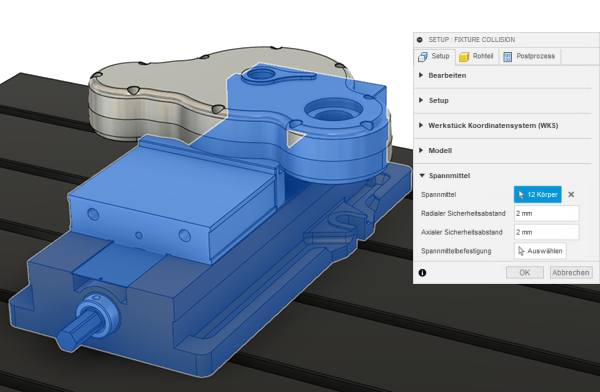Click the Radialer Sicherheitsabstand label

click(463, 213)
